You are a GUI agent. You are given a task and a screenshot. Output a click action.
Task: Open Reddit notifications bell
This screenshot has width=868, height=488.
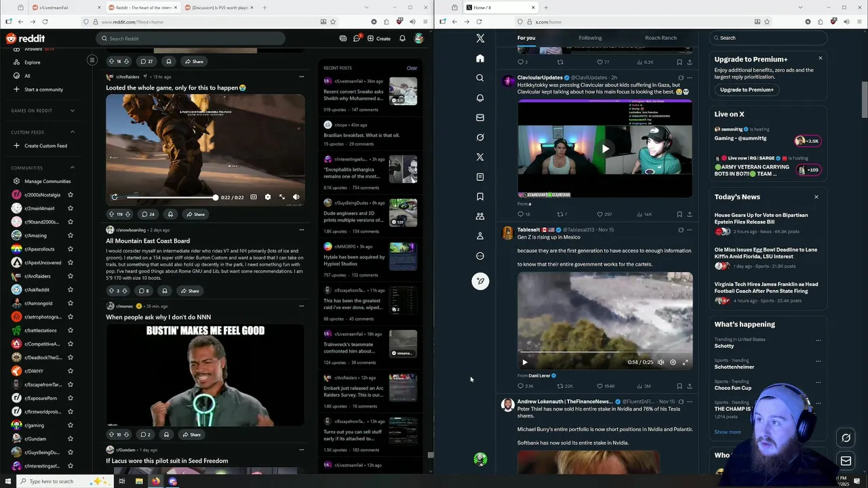pyautogui.click(x=402, y=38)
